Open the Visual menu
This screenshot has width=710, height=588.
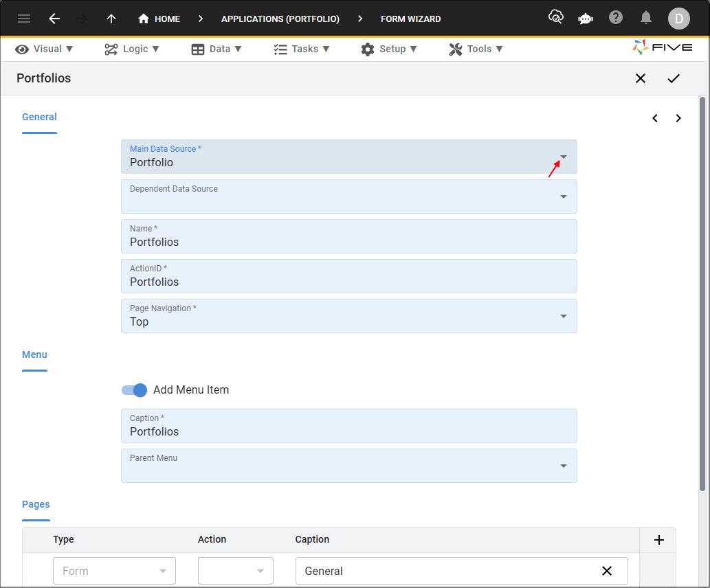coord(44,49)
